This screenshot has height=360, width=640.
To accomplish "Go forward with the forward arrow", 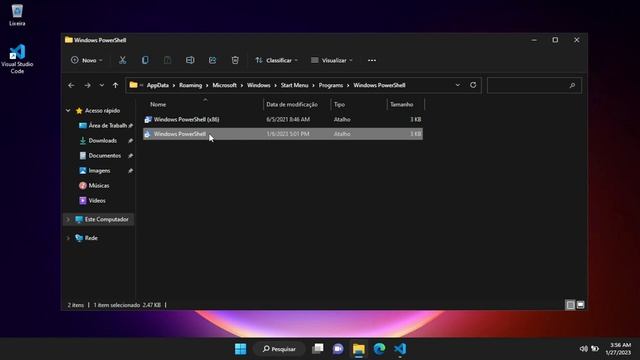I will [x=87, y=85].
